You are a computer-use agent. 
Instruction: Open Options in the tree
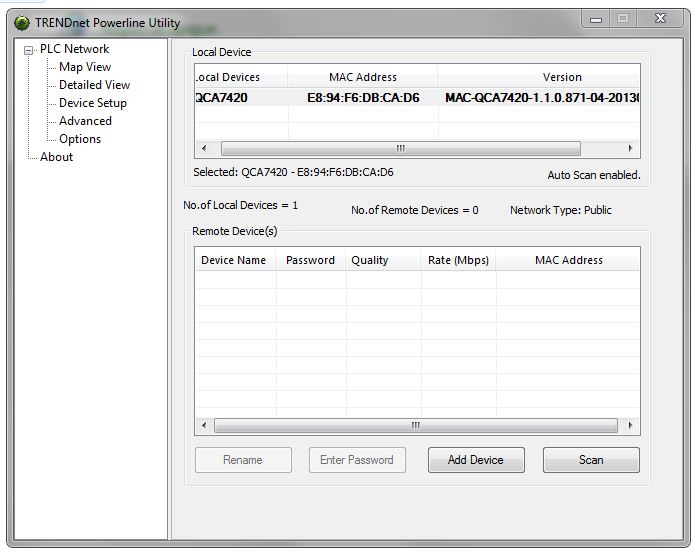click(80, 139)
